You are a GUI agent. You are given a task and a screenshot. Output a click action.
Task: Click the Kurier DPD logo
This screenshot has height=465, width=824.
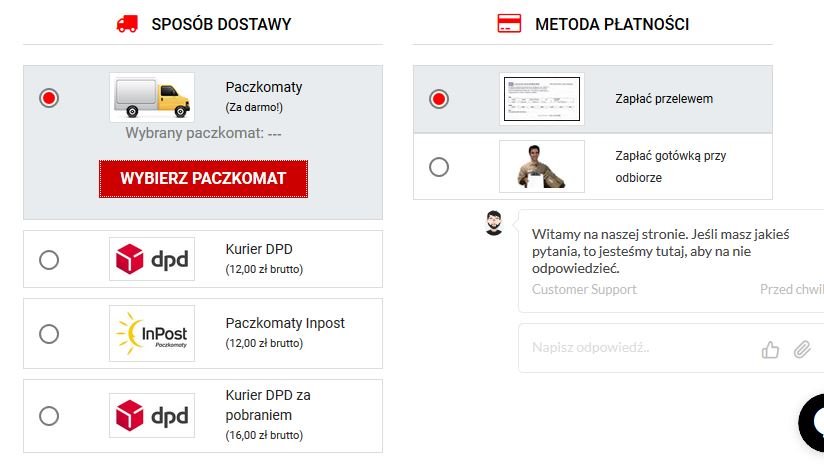152,259
